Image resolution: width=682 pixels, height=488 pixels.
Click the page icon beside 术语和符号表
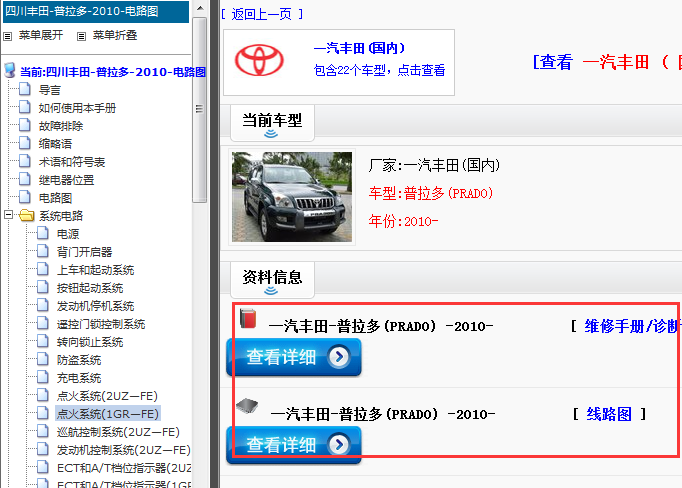coord(25,161)
